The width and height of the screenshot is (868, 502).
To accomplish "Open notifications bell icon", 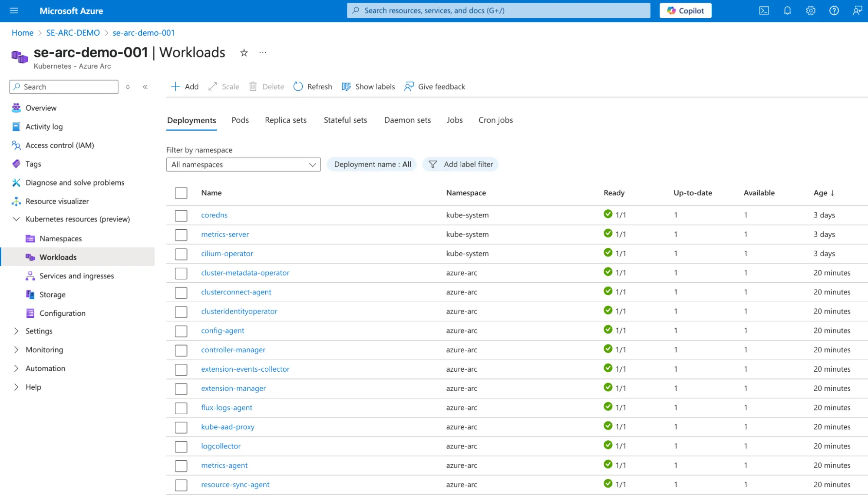I will pos(787,10).
